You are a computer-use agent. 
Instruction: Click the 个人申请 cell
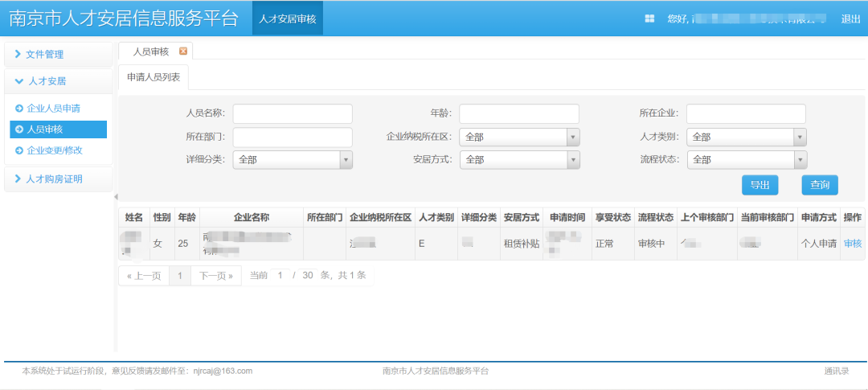coord(819,243)
